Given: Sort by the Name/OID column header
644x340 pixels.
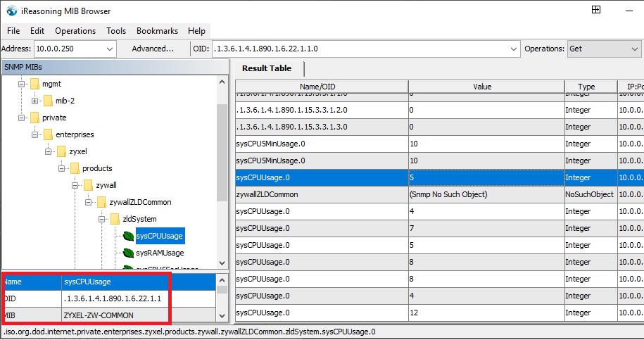Looking at the screenshot, I should tap(322, 87).
